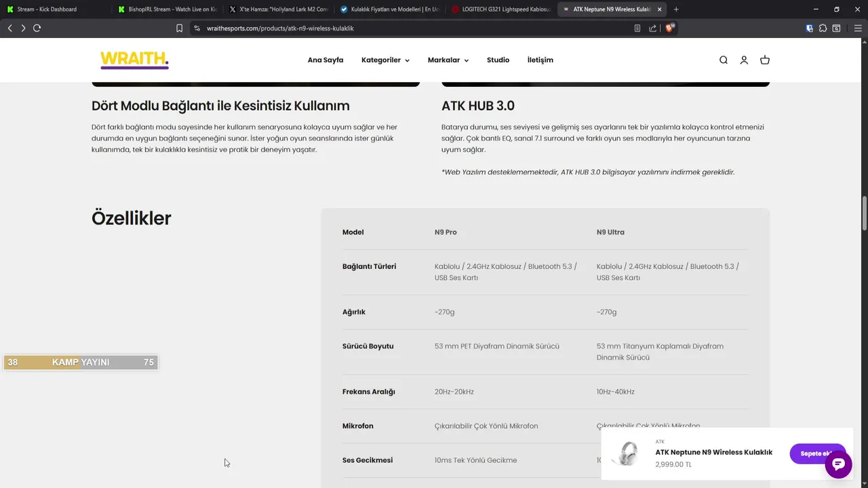868x488 pixels.
Task: Click Dört Modlu Bağlantı heading
Action: click(x=220, y=106)
